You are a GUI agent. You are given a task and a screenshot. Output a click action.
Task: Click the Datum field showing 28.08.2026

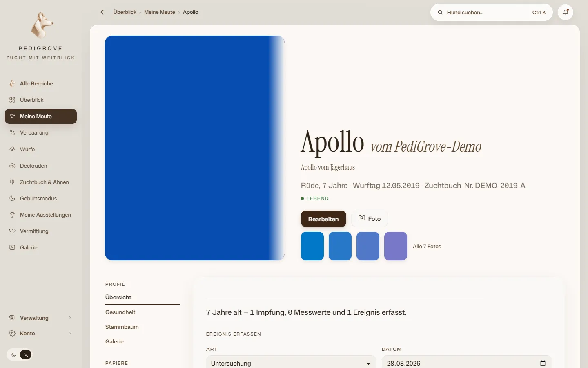[x=466, y=363]
